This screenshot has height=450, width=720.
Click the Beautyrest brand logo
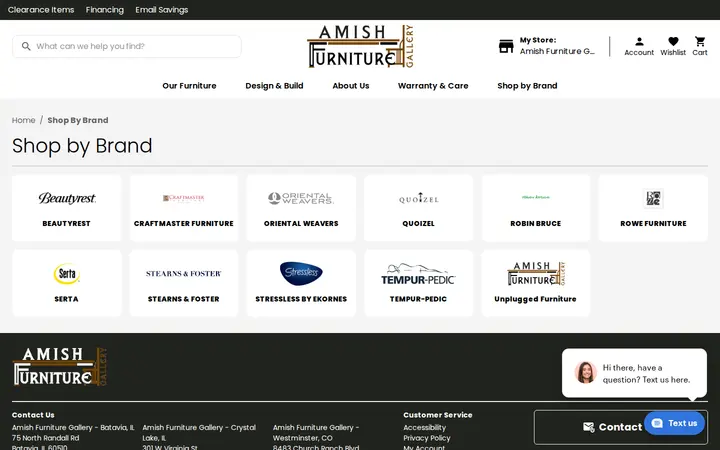click(x=67, y=198)
